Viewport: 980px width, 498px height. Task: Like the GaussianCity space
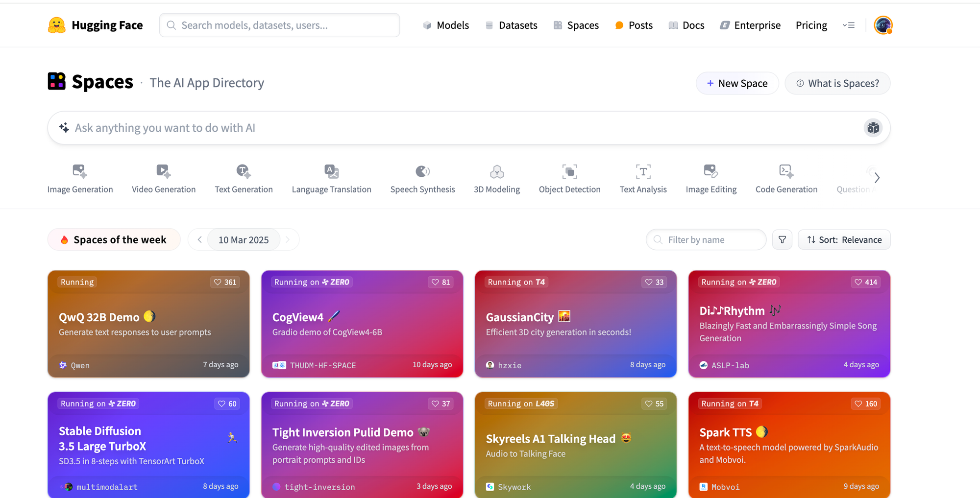(x=654, y=282)
